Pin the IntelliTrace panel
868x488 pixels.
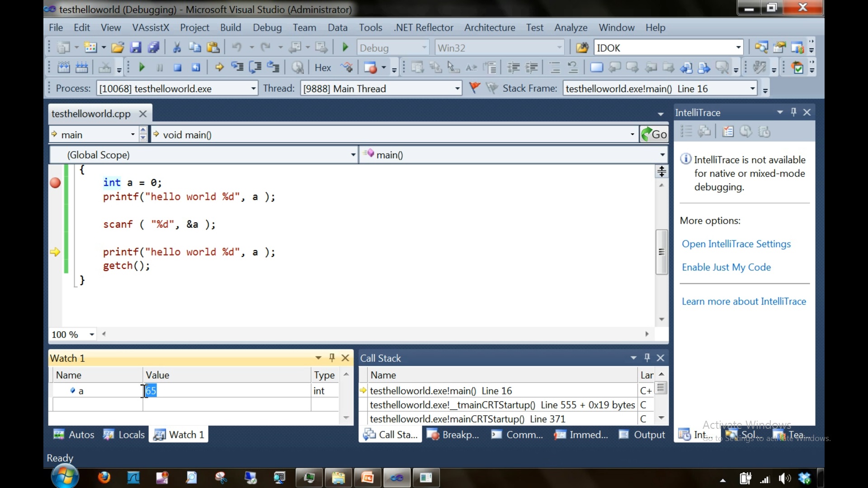click(794, 112)
